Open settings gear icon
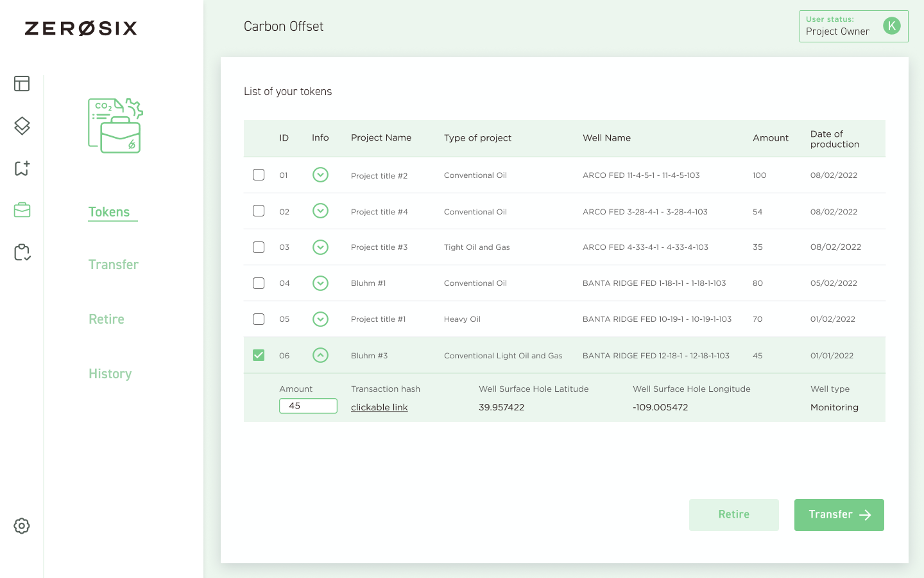Screen dimensions: 924x578 (x=22, y=526)
